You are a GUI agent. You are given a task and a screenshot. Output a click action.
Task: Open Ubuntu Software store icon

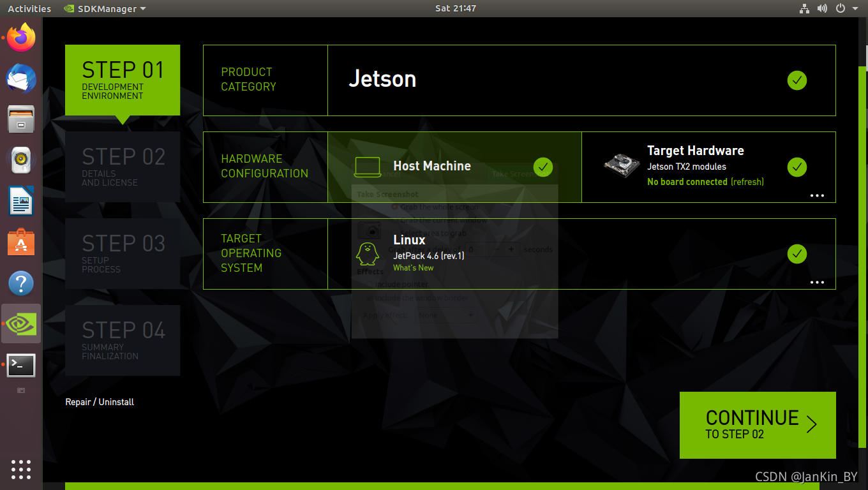[x=21, y=242]
